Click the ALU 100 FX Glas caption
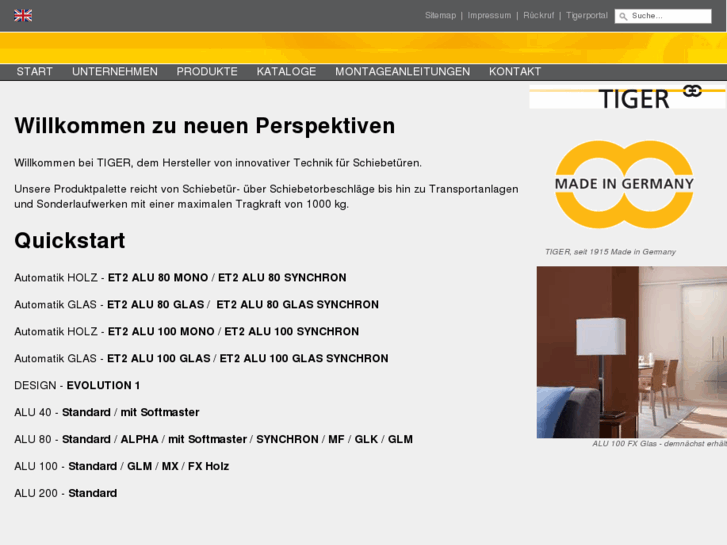Viewport: 727px width, 545px height. (659, 444)
